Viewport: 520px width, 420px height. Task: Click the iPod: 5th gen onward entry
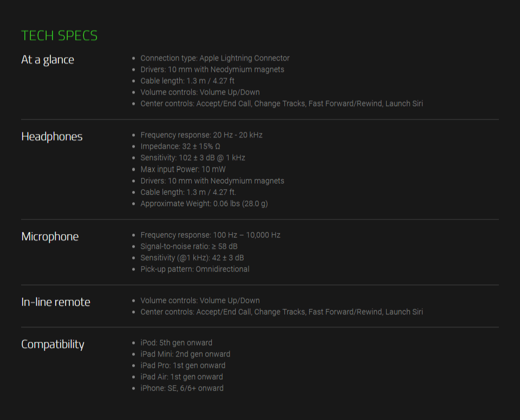pos(177,343)
